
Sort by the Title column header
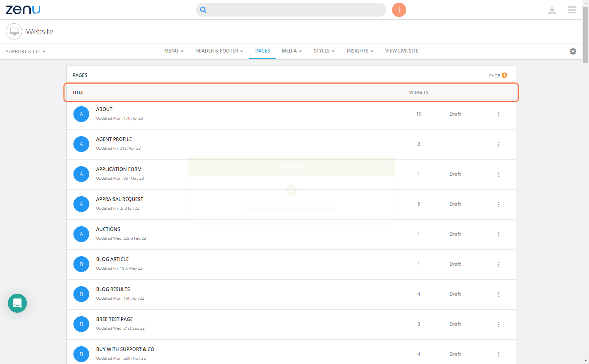click(78, 92)
